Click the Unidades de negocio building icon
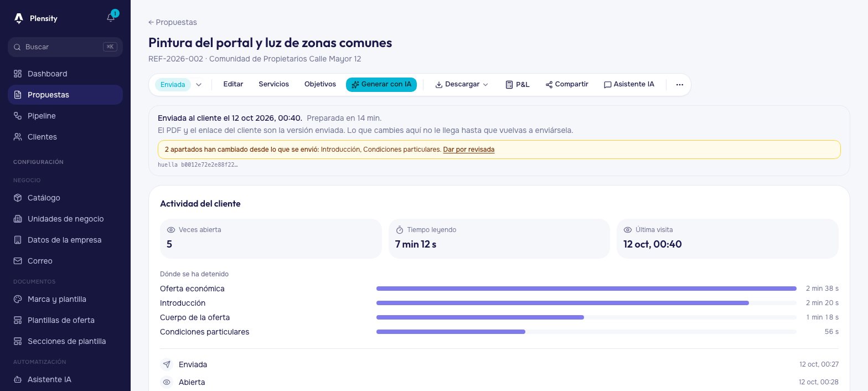Viewport: 868px width, 391px height. (18, 219)
